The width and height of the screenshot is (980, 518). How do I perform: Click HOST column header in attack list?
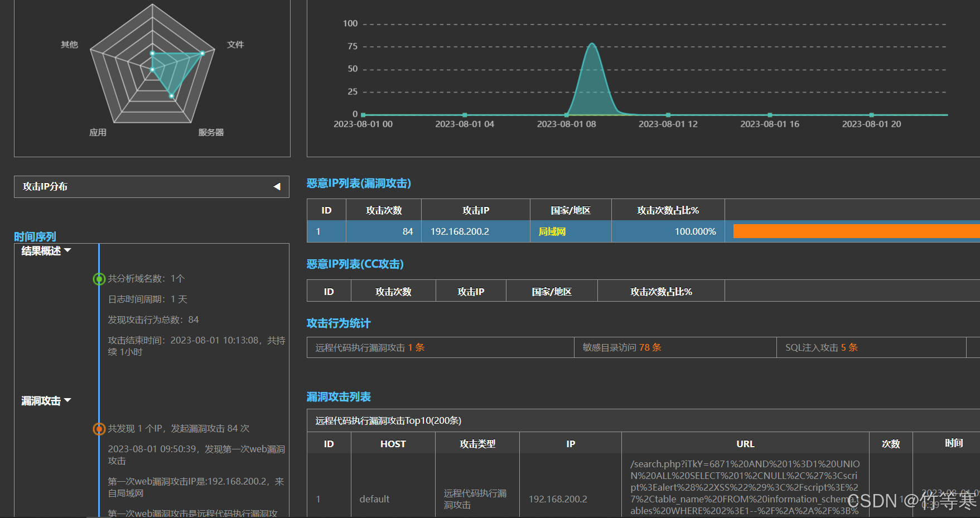pyautogui.click(x=393, y=444)
